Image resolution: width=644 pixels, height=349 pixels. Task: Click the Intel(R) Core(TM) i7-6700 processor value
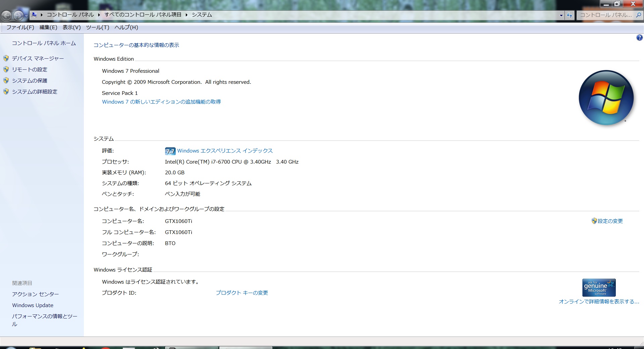[232, 162]
